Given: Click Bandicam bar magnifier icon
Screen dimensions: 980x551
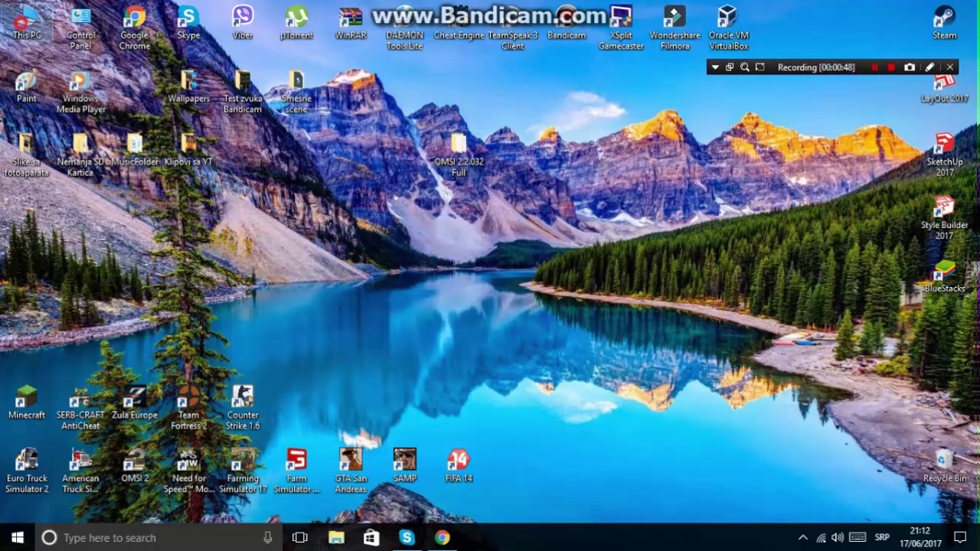Looking at the screenshot, I should pos(744,67).
